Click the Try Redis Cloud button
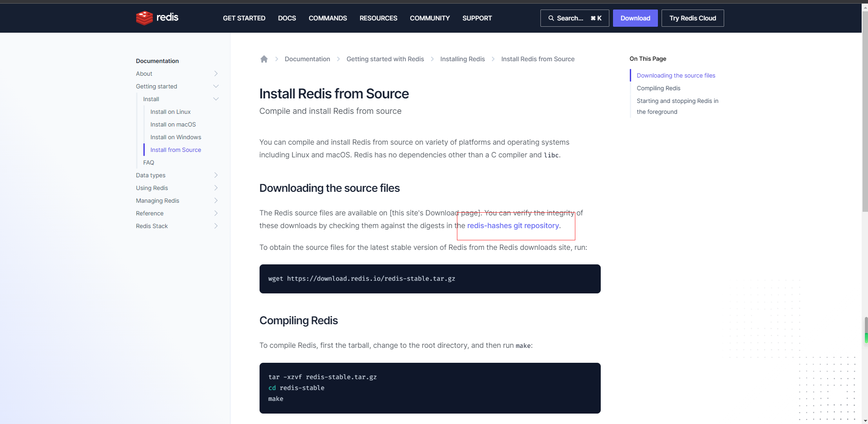Viewport: 868px width, 424px height. 692,18
